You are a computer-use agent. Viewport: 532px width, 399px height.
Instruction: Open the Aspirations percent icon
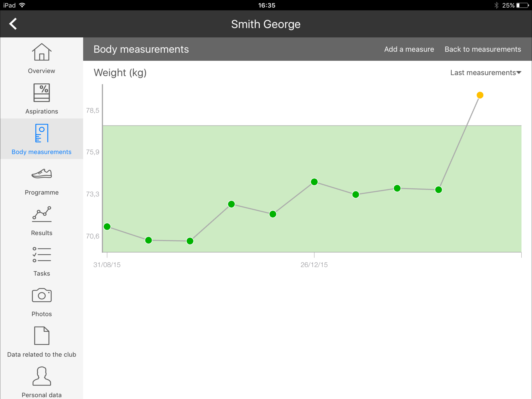click(x=42, y=93)
